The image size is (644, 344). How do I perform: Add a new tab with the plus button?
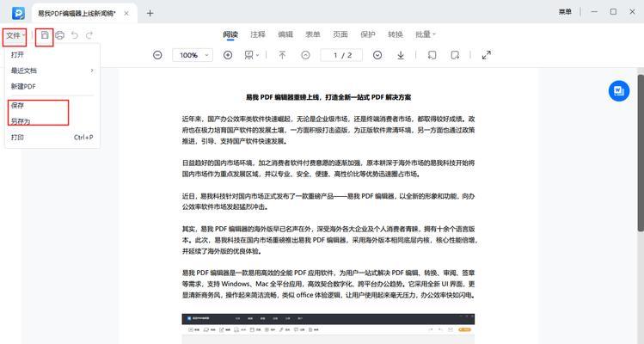click(x=150, y=13)
